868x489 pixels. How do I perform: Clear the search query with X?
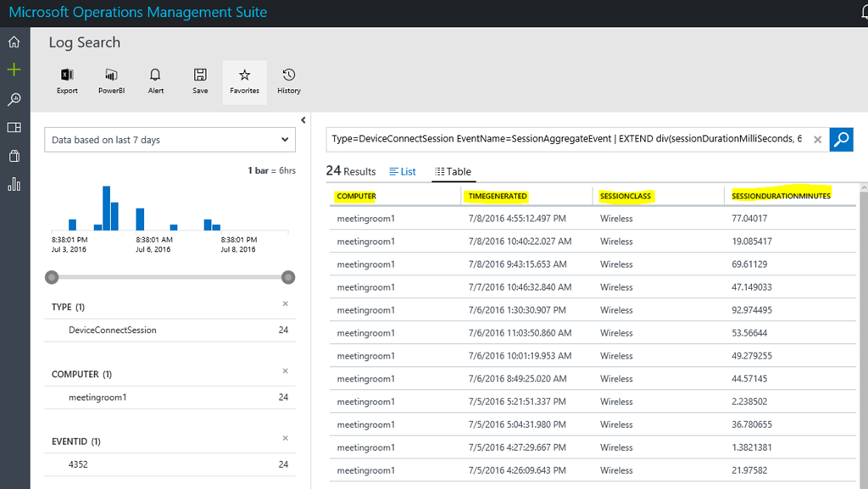pyautogui.click(x=817, y=140)
